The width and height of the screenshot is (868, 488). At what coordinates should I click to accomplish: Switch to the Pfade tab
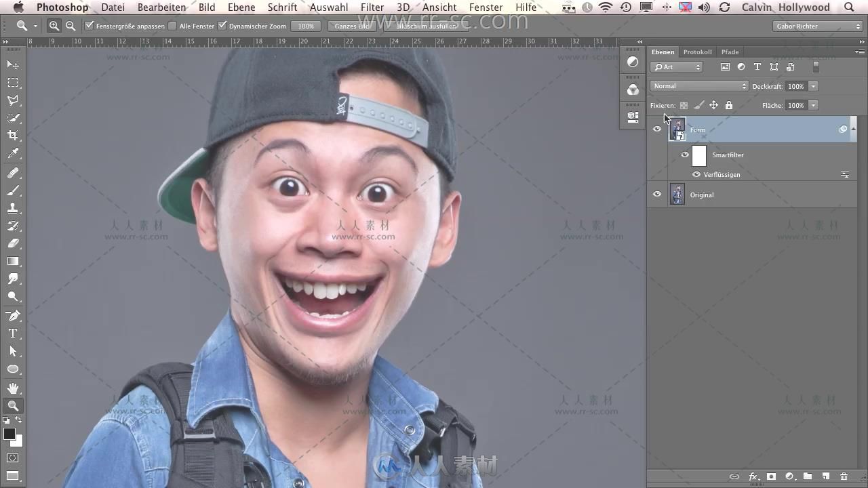tap(730, 52)
